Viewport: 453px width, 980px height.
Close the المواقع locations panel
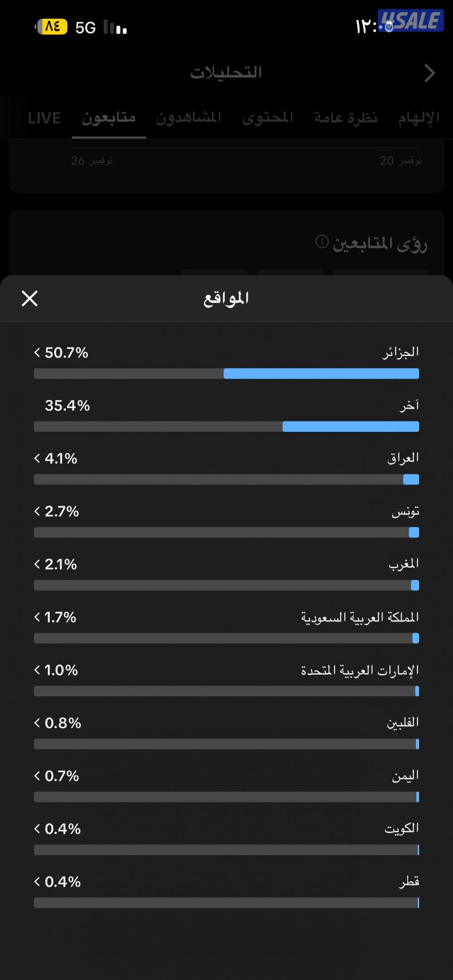[30, 299]
